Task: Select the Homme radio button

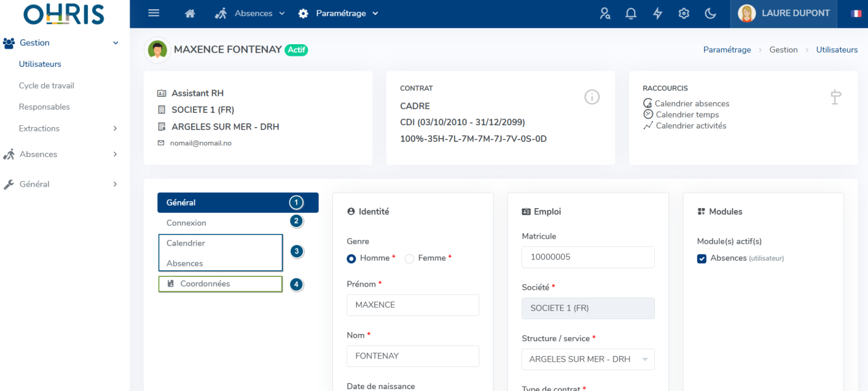Action: coord(351,258)
